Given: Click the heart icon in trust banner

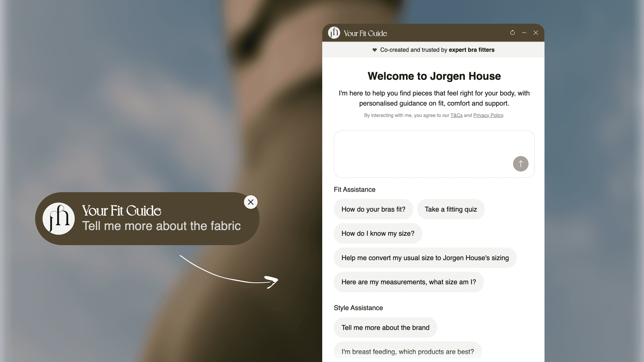Looking at the screenshot, I should [x=375, y=50].
